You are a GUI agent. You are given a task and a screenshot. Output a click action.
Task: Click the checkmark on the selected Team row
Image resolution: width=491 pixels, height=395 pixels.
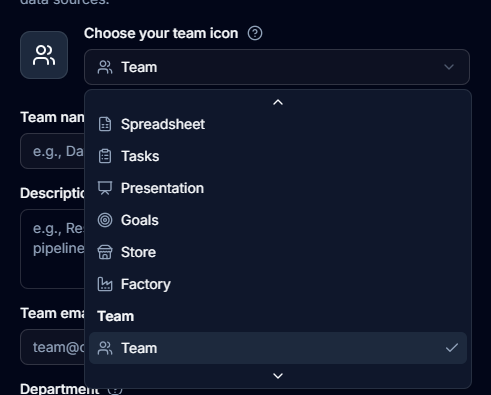(452, 348)
